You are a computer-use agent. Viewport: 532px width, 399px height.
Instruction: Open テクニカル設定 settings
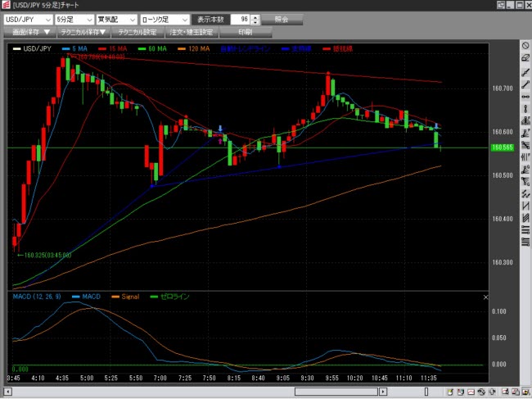pos(138,32)
